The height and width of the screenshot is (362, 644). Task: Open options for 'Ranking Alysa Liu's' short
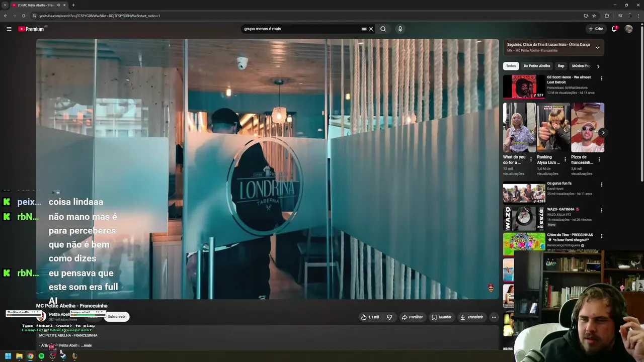565,159
